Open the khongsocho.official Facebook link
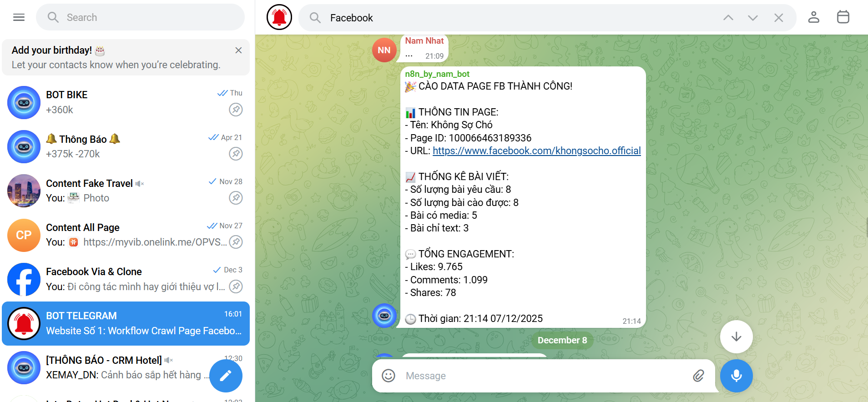The height and width of the screenshot is (402, 868). (x=536, y=151)
